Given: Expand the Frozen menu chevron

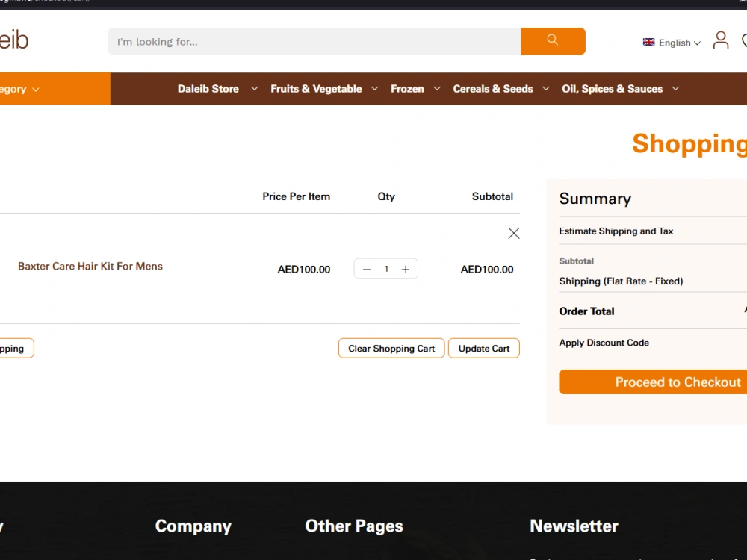Looking at the screenshot, I should (437, 89).
